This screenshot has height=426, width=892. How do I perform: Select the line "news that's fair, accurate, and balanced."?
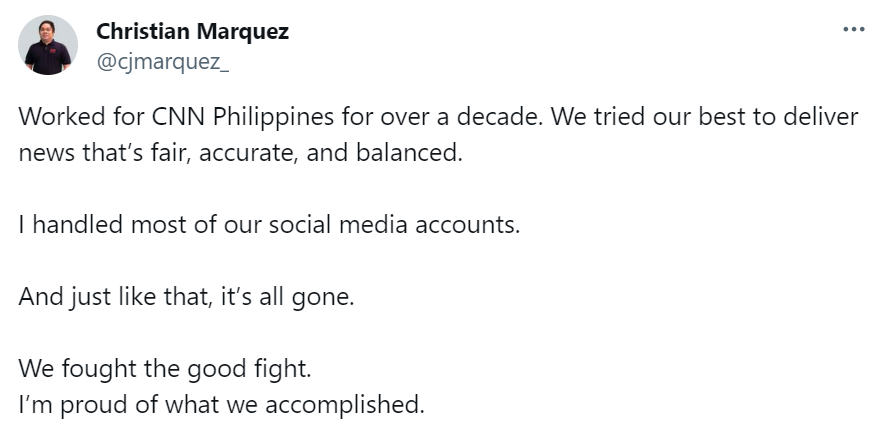coord(241,153)
